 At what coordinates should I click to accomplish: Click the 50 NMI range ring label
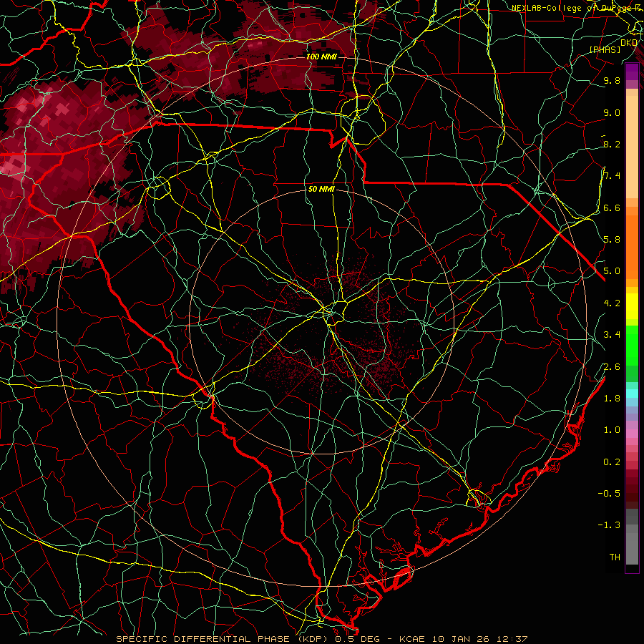321,189
